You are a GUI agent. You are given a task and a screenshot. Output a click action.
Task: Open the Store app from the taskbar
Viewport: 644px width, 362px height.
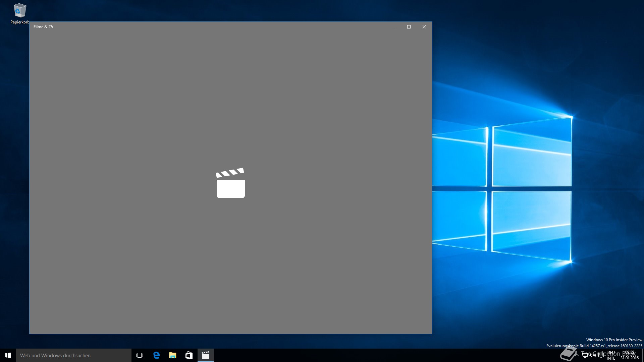pyautogui.click(x=189, y=355)
